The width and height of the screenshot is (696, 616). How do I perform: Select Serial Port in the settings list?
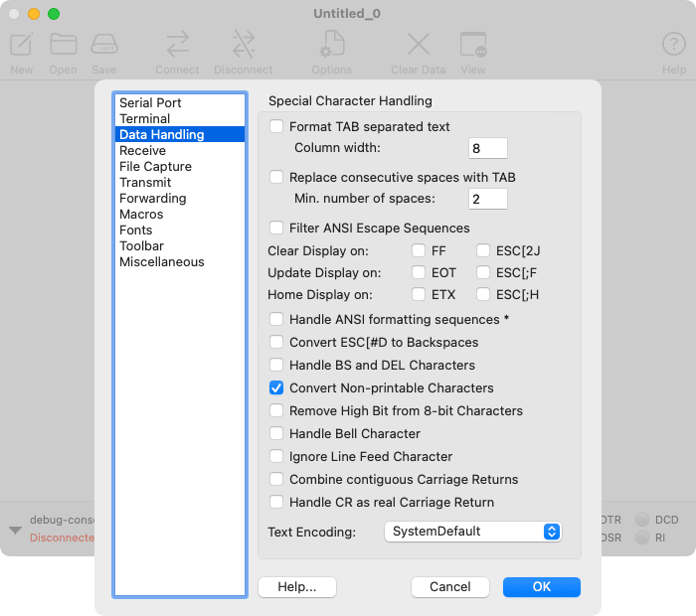tap(150, 103)
